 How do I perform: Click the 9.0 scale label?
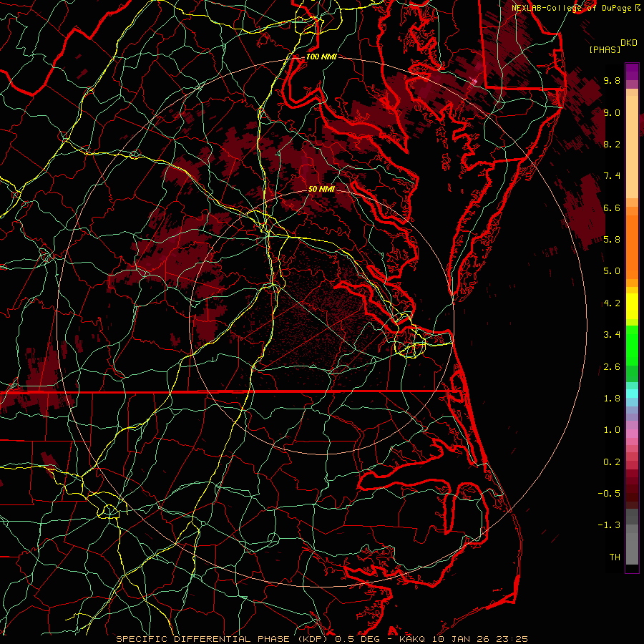coord(612,112)
